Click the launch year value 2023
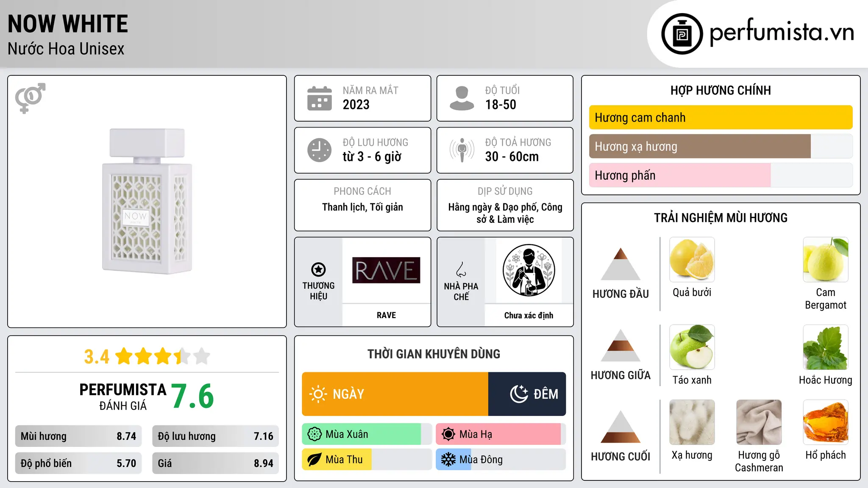 click(x=356, y=105)
